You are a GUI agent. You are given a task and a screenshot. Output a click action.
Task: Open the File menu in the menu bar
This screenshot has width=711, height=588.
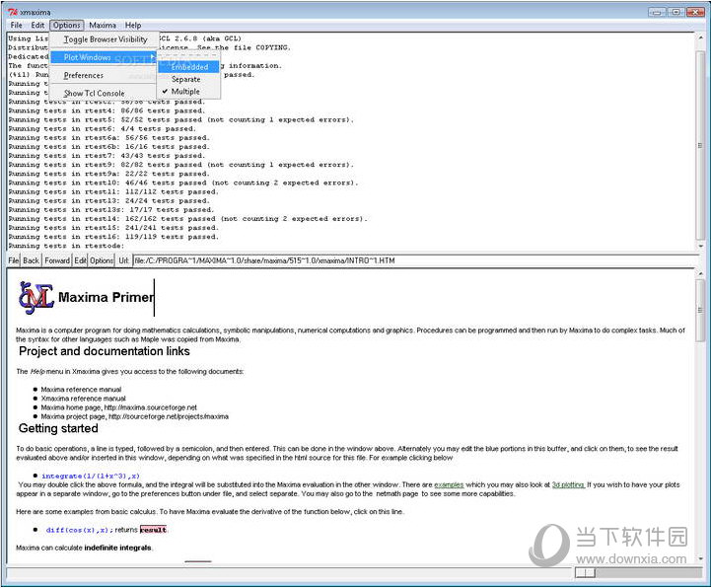[17, 26]
